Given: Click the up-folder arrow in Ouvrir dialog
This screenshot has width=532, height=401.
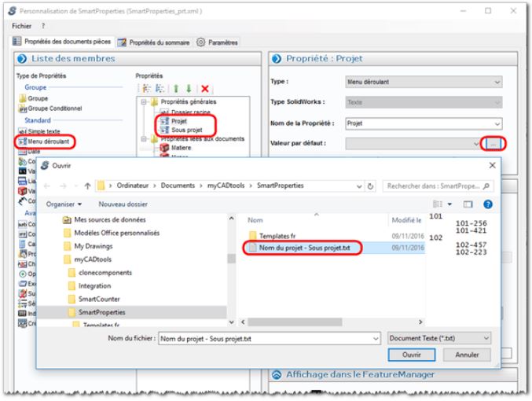Looking at the screenshot, I should (86, 186).
